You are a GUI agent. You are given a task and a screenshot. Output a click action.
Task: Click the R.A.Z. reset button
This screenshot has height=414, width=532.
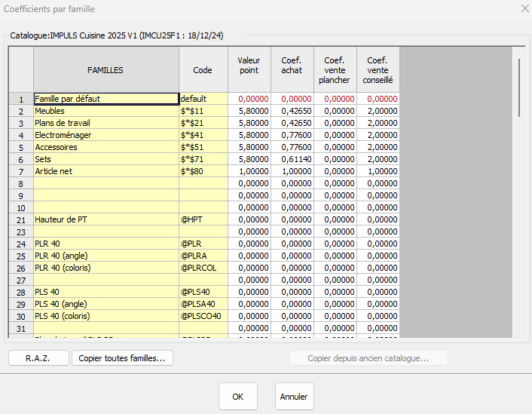pyautogui.click(x=38, y=358)
